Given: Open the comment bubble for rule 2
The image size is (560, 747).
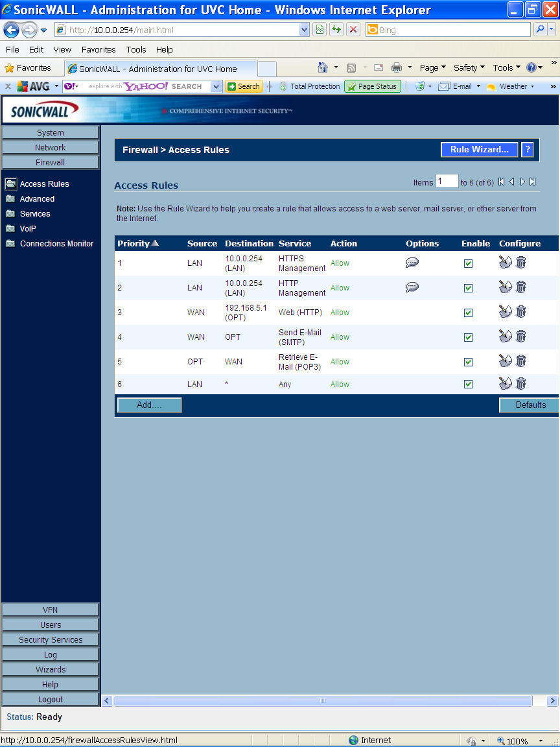Looking at the screenshot, I should (412, 287).
